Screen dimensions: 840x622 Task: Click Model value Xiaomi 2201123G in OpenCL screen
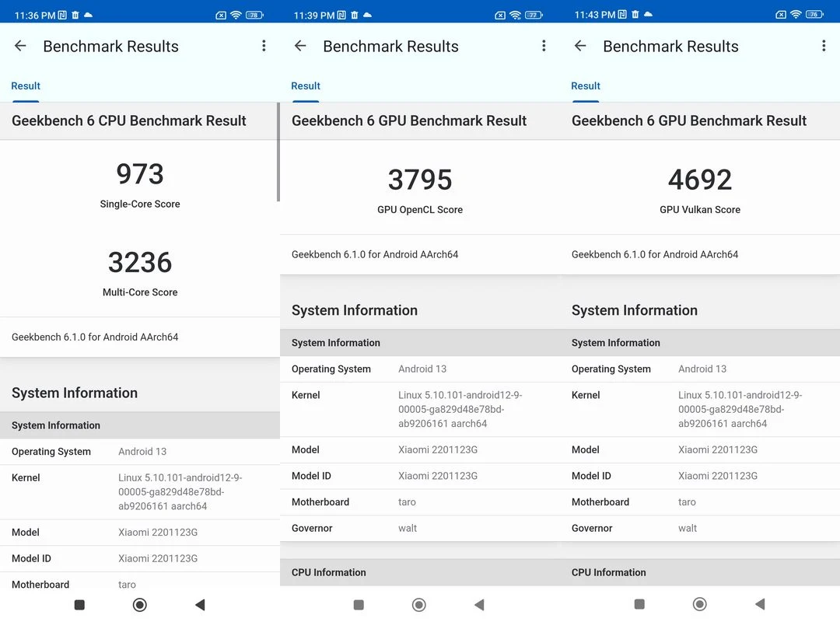(438, 449)
